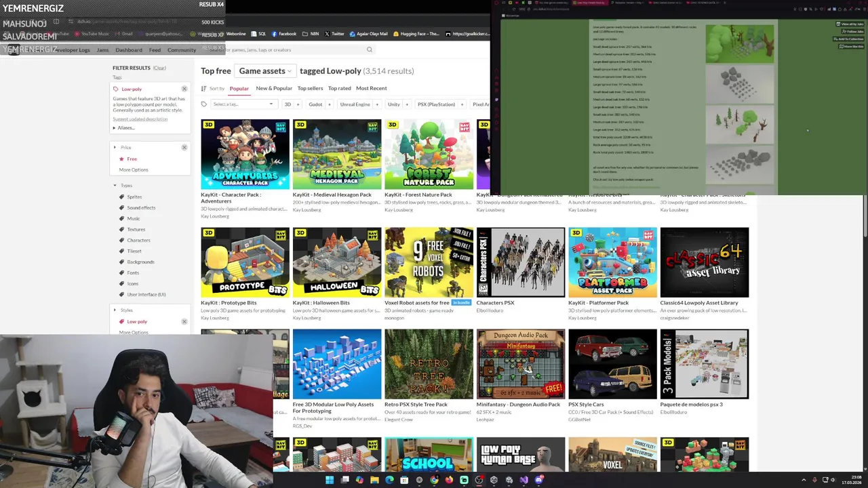Open Community in itch.io navigation
This screenshot has height=488, width=868.
(x=182, y=49)
